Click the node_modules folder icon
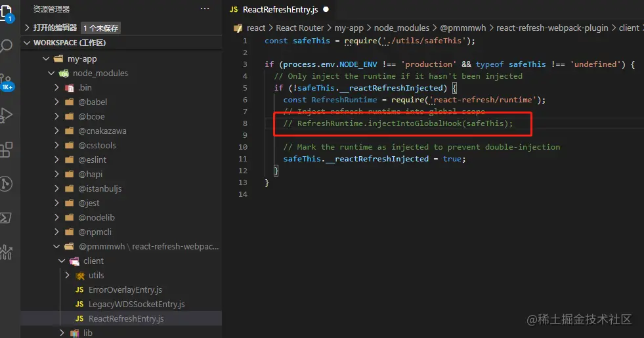Image resolution: width=644 pixels, height=338 pixels. (64, 74)
